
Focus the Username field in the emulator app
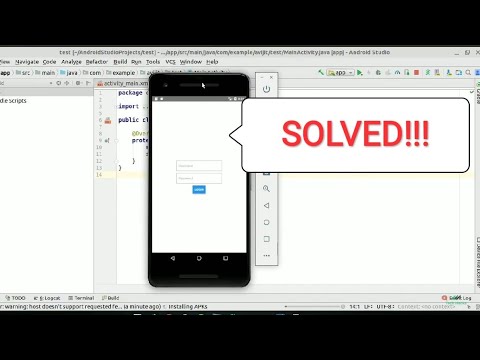pos(199,166)
